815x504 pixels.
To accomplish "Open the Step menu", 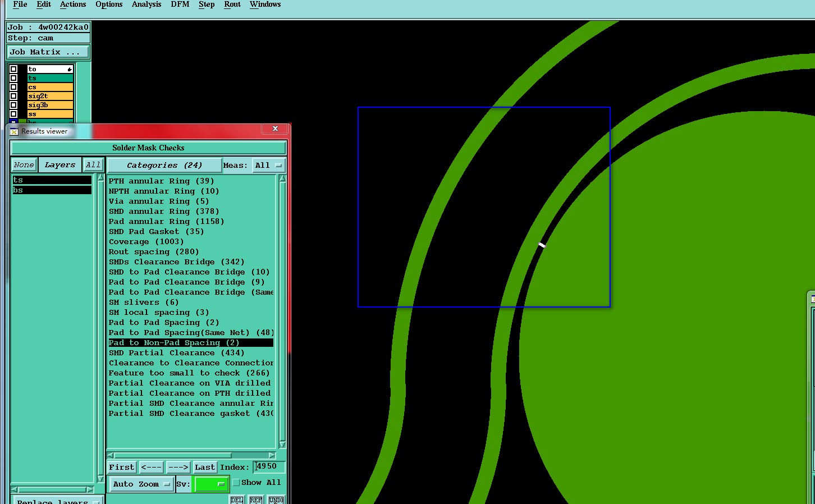I will pyautogui.click(x=207, y=4).
